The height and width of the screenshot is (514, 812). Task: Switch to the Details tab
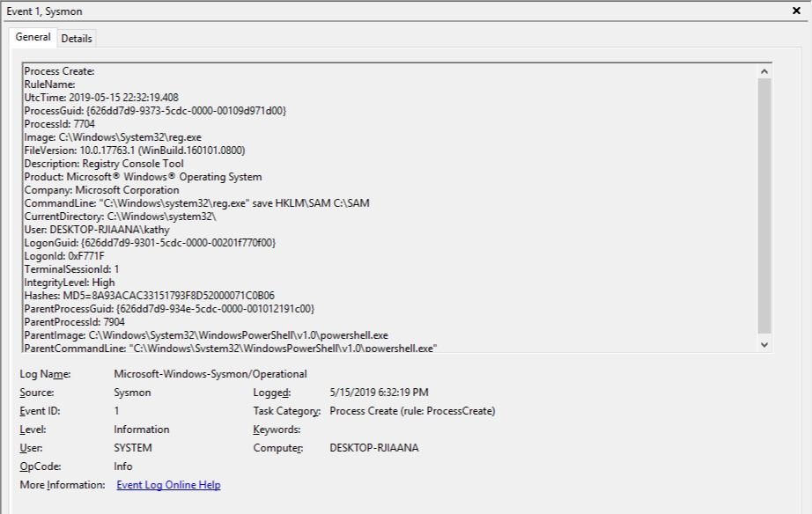pyautogui.click(x=78, y=39)
